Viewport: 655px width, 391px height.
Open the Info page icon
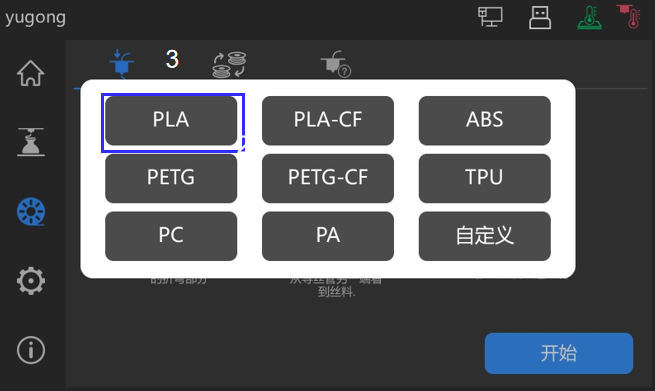[31, 350]
